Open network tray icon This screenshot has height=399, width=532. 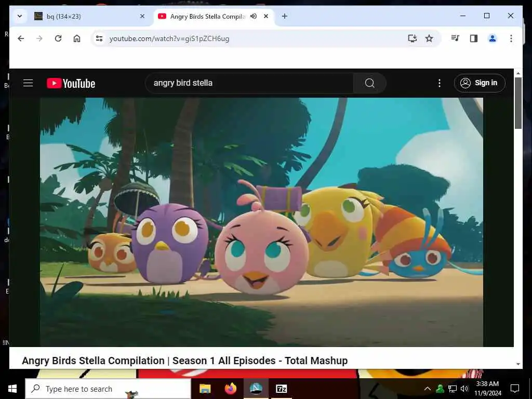(x=453, y=389)
